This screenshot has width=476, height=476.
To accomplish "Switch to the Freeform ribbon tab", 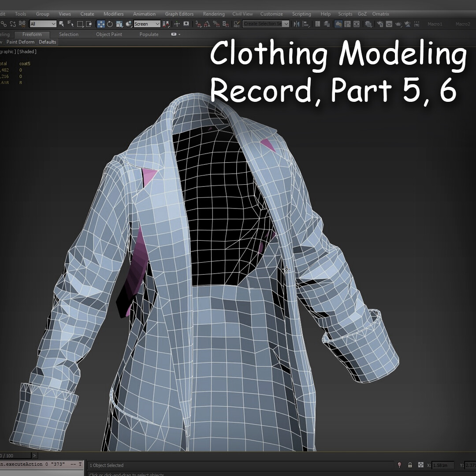I will pos(32,34).
